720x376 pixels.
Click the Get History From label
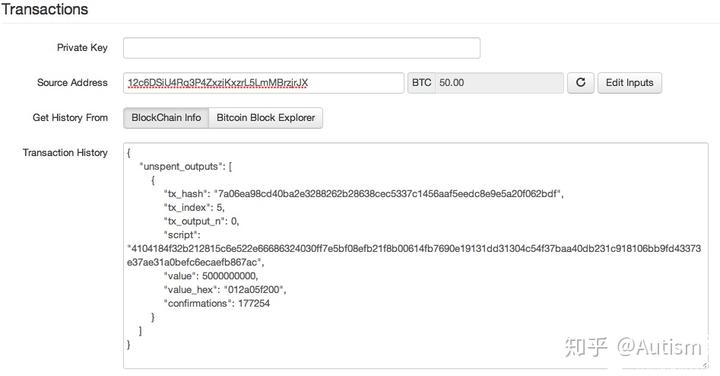(x=70, y=118)
